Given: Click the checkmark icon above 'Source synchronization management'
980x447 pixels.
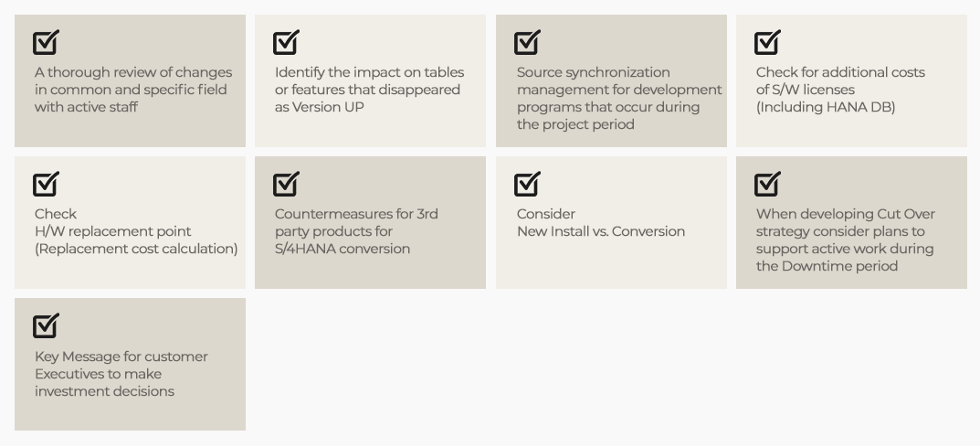Looking at the screenshot, I should pos(527,43).
